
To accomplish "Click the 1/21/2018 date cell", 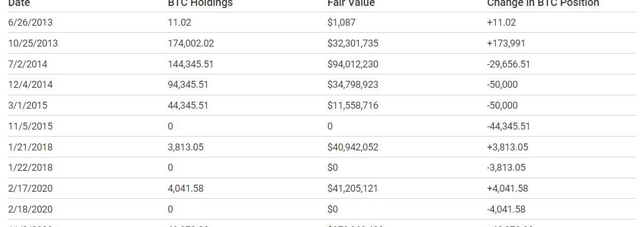I will pyautogui.click(x=30, y=147).
